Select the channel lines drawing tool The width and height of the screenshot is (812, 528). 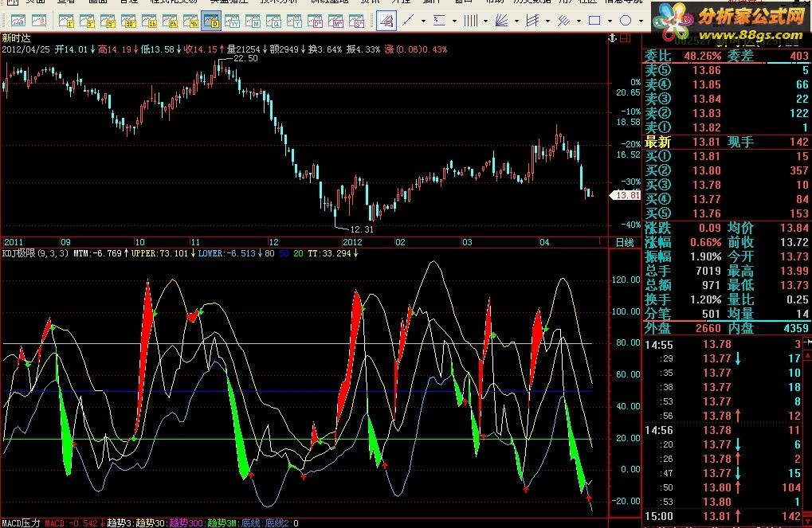tap(532, 21)
